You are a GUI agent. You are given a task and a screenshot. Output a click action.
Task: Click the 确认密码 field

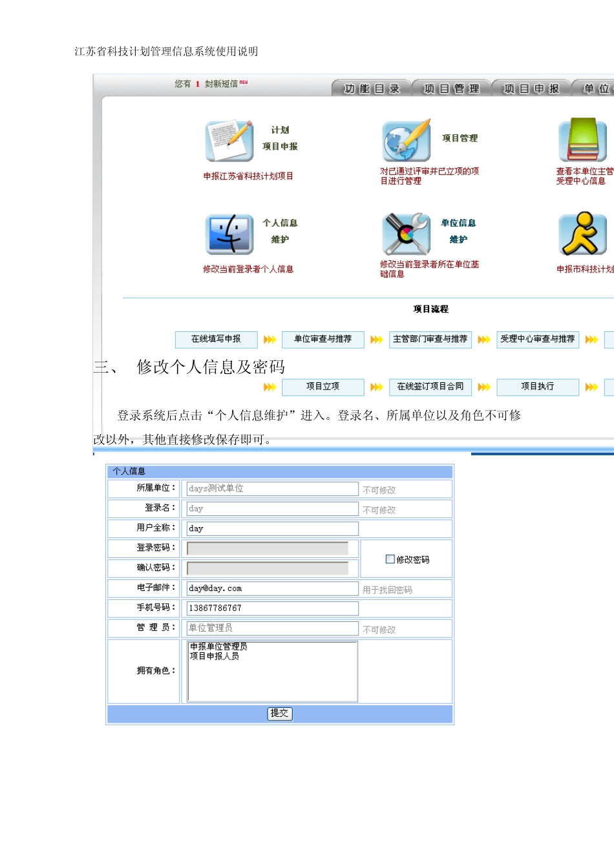tap(268, 568)
